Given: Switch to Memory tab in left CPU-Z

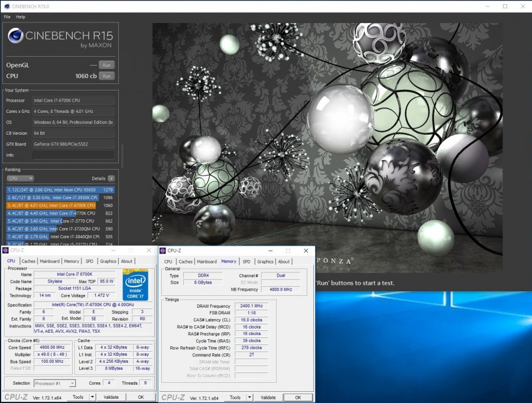Looking at the screenshot, I should (72, 261).
